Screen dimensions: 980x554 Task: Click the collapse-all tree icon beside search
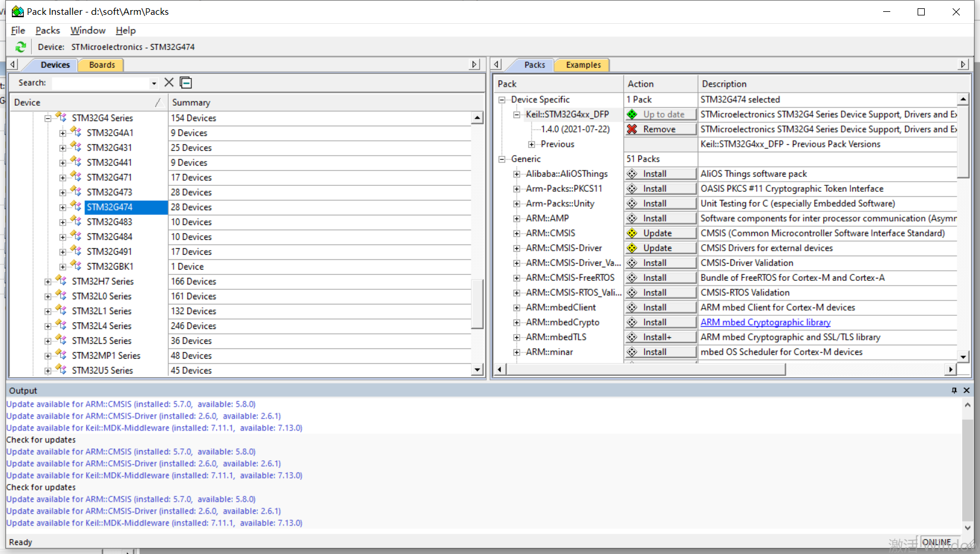(186, 83)
